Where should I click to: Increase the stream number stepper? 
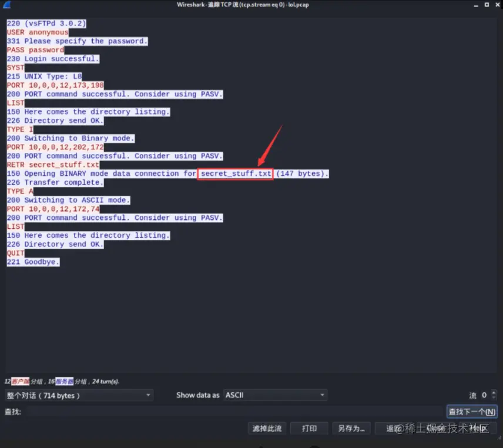(x=494, y=392)
